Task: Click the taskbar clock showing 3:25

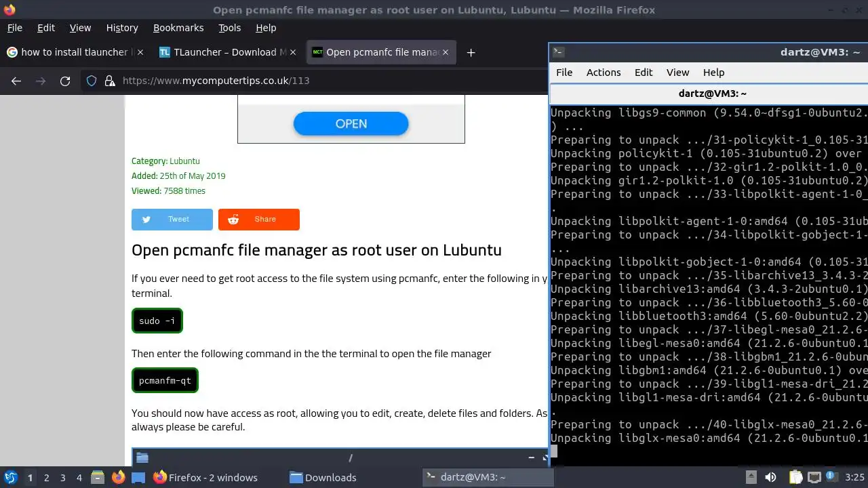Action: click(x=854, y=477)
